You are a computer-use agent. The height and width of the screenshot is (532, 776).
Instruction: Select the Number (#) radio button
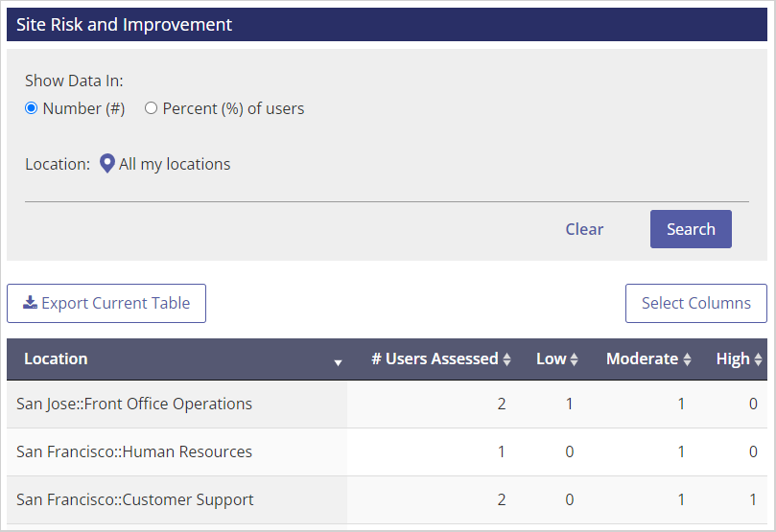[x=32, y=108]
